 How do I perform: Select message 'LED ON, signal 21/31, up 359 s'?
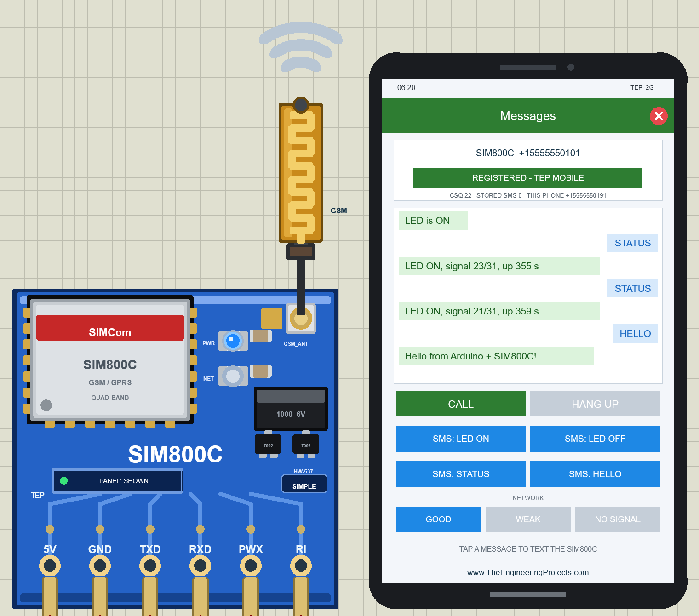(x=499, y=311)
